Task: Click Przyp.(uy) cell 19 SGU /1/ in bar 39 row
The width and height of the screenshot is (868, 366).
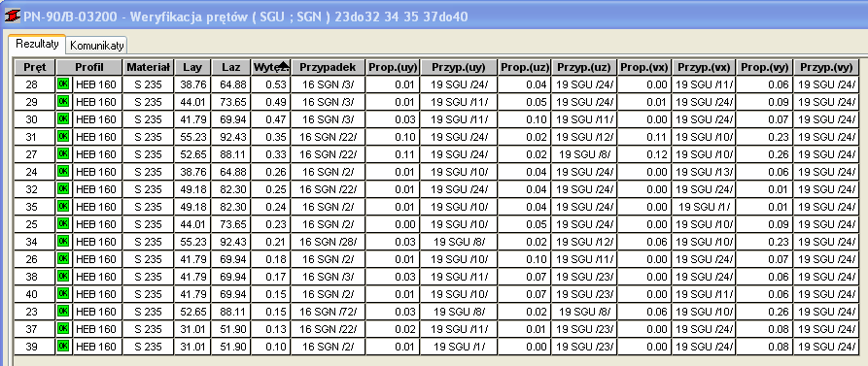Action: coord(459,346)
